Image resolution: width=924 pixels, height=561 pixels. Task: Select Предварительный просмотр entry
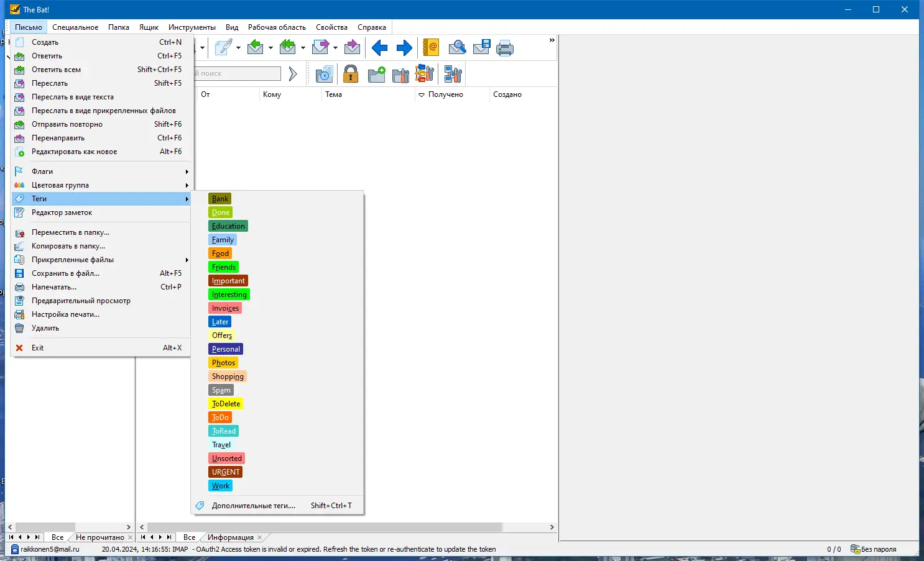pos(101,301)
